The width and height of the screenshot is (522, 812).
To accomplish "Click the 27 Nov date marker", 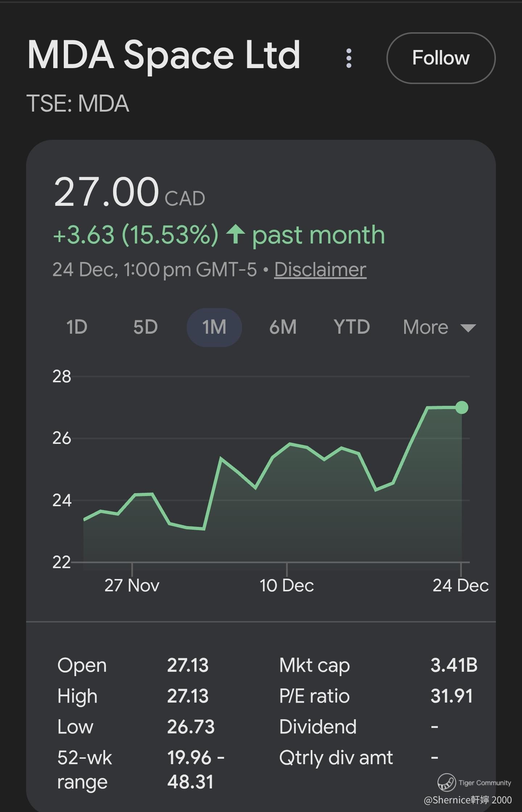I will click(x=132, y=586).
